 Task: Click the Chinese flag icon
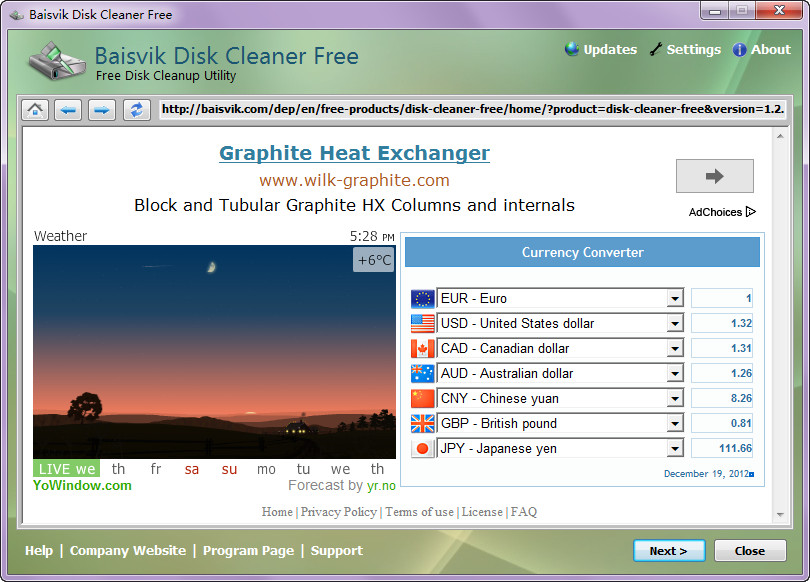coord(423,398)
